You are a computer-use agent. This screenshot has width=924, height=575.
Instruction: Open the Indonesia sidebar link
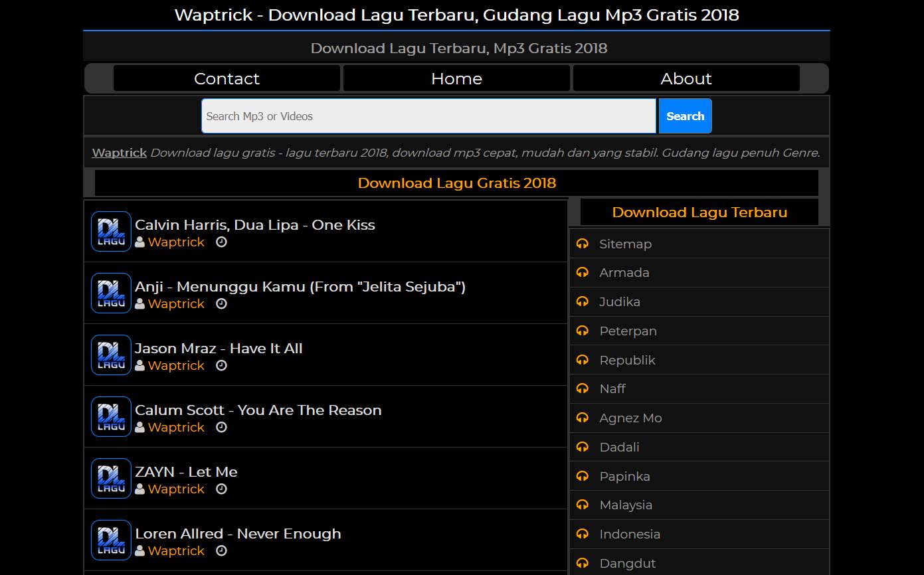630,534
